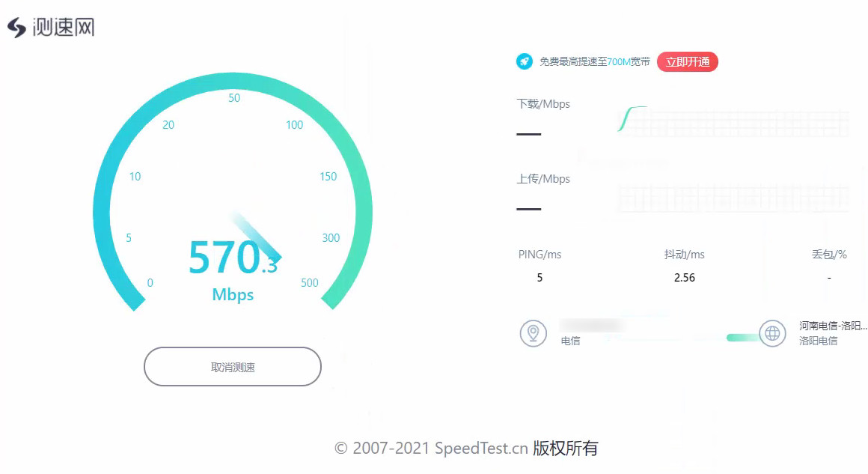Click the upload speed chart grid

[x=733, y=197]
